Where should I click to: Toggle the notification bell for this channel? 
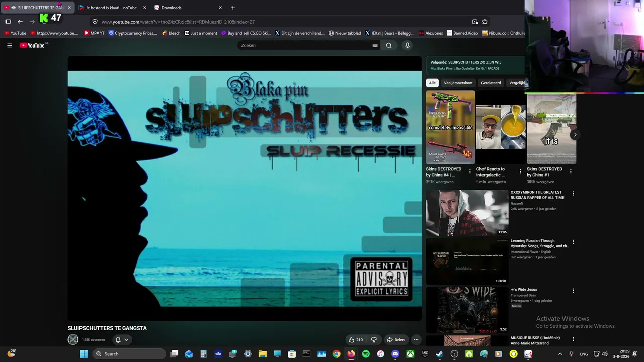coord(118,340)
